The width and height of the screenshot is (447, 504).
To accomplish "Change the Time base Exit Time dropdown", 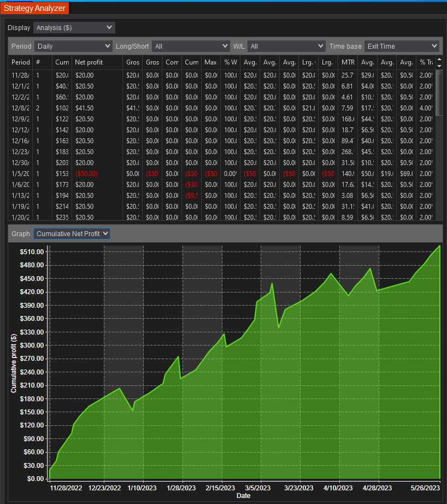I will click(x=402, y=46).
